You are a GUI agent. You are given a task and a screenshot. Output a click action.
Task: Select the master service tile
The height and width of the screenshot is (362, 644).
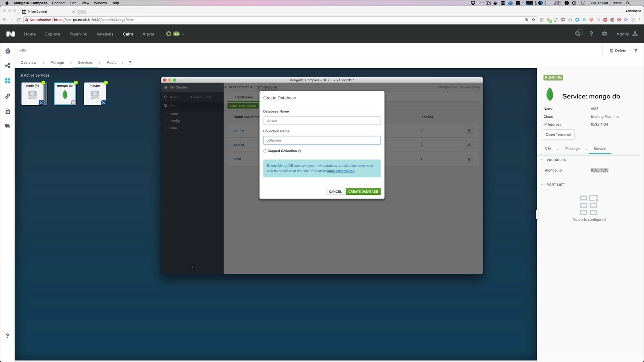click(x=95, y=94)
